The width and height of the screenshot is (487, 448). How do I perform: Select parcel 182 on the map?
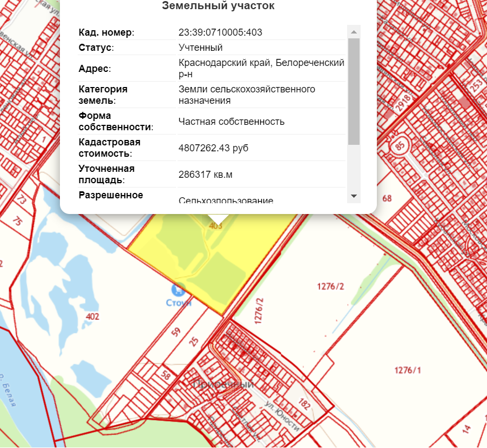305,403
